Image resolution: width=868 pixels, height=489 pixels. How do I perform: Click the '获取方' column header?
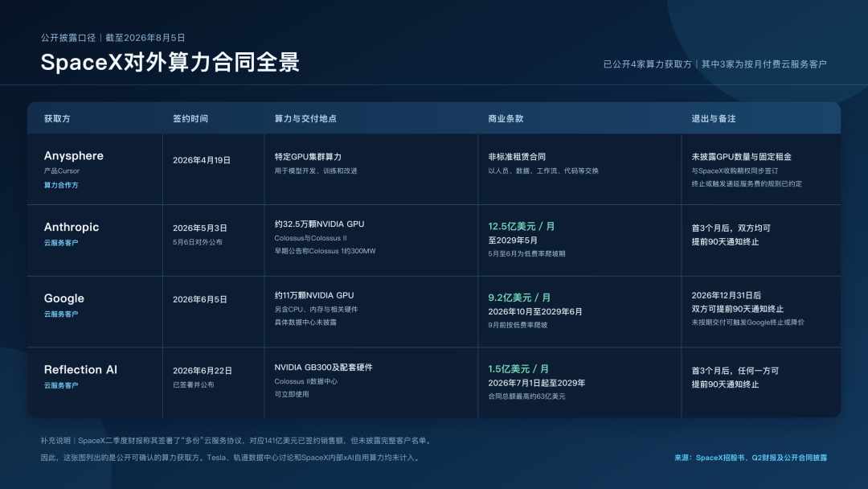(57, 118)
